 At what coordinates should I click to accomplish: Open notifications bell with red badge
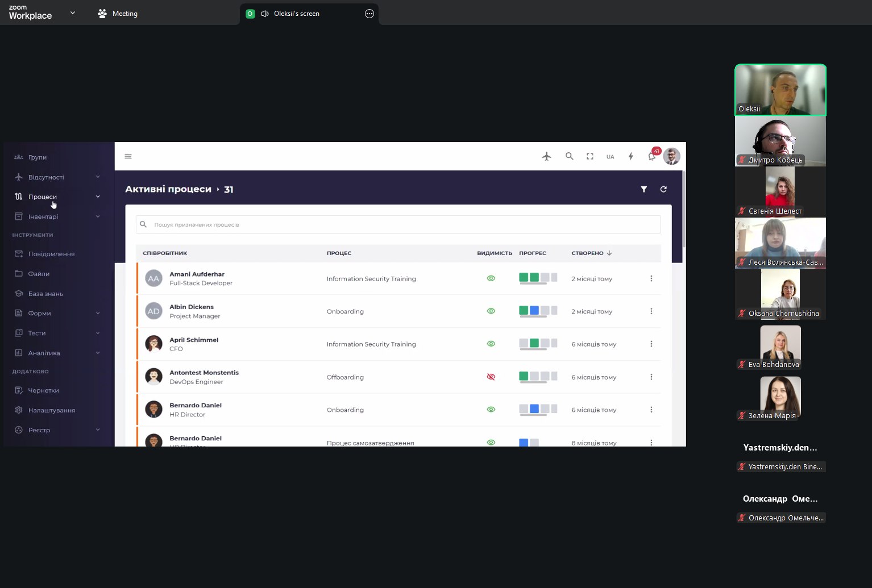[x=652, y=156]
